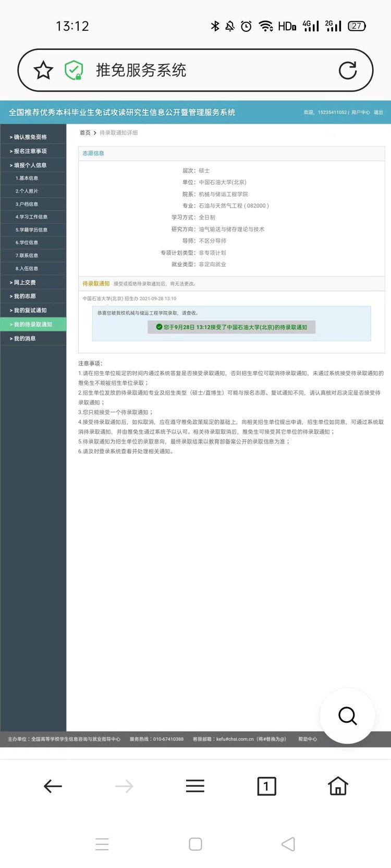Tap the browser home icon
This screenshot has width=391, height=868.
pos(338,786)
